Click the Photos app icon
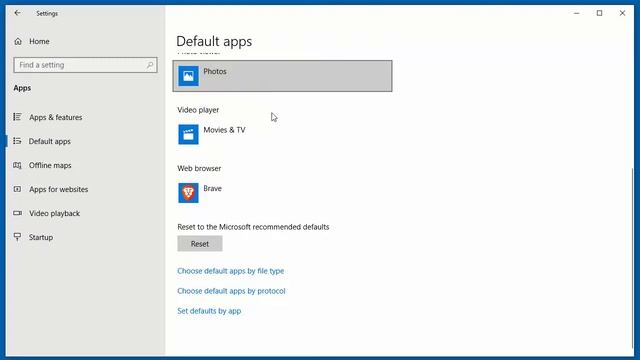Viewport: 640px width, 360px height. pos(188,76)
